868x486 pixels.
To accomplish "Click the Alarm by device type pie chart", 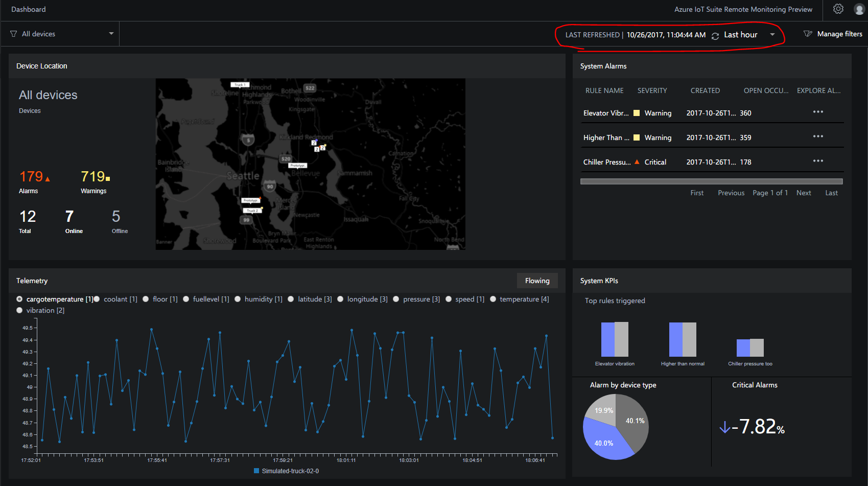I will tap(615, 427).
